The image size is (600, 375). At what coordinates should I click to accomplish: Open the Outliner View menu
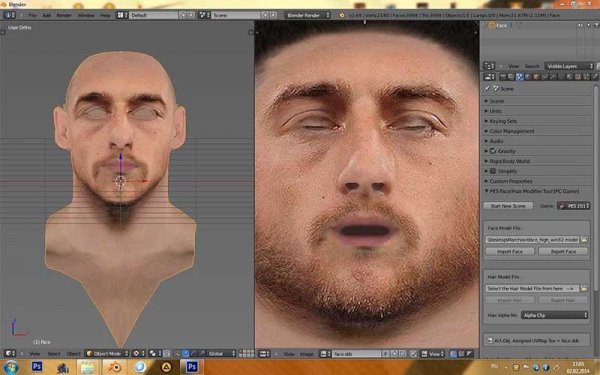coord(514,66)
